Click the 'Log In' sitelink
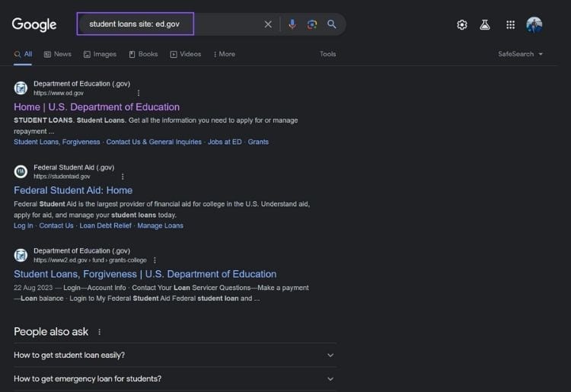Image resolution: width=571 pixels, height=392 pixels. coord(24,225)
